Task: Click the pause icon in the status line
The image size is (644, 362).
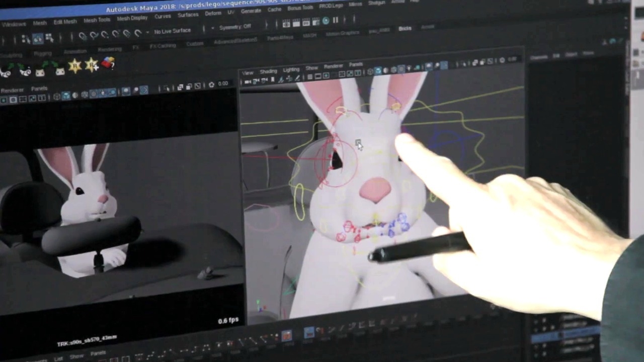Action: (x=336, y=20)
